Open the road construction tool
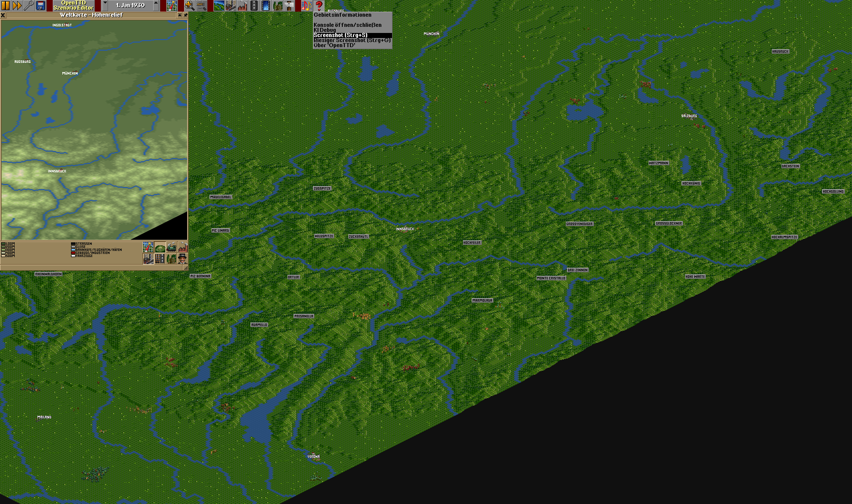Screen dimensions: 852x504 click(x=254, y=6)
